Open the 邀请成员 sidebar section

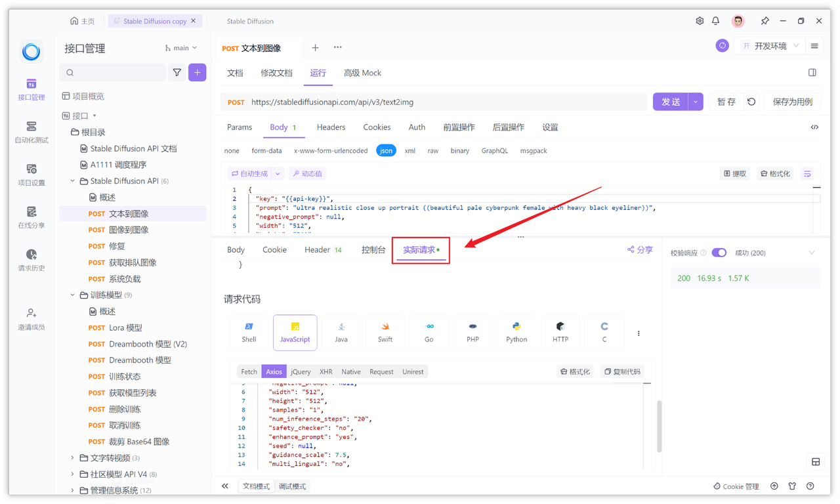point(31,320)
